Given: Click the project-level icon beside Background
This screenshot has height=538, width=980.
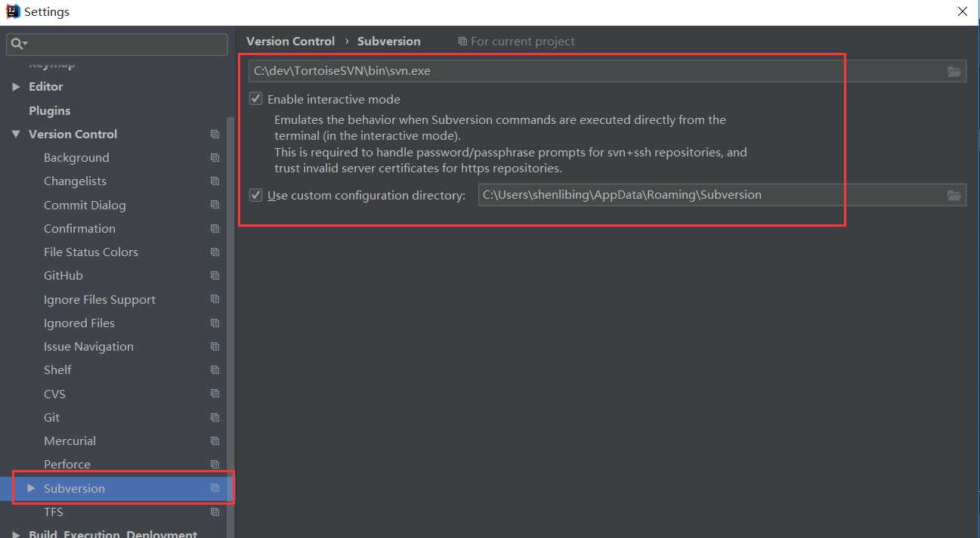Looking at the screenshot, I should (215, 157).
